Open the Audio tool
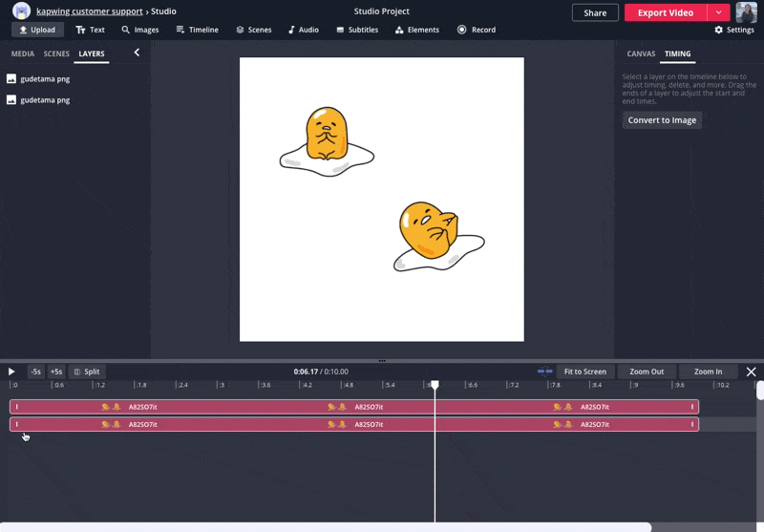764x532 pixels. (x=304, y=30)
